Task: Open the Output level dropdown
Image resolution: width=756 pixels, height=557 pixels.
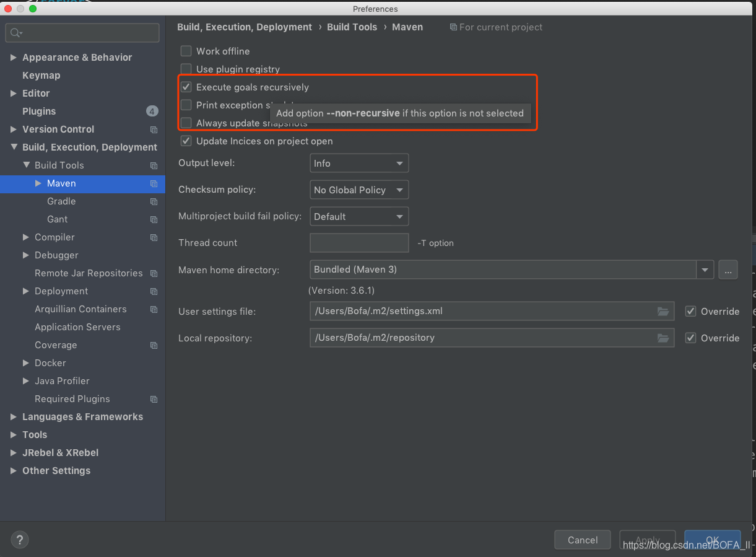Action: click(359, 164)
